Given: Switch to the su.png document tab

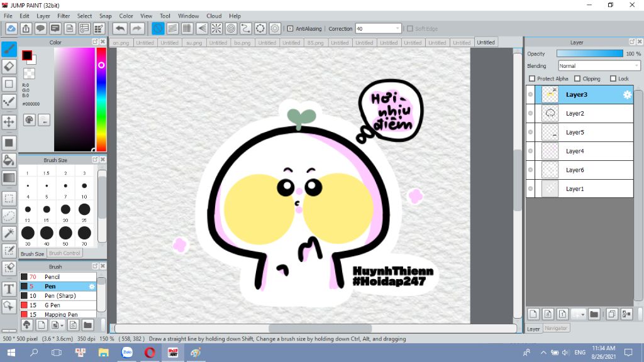Looking at the screenshot, I should [194, 43].
